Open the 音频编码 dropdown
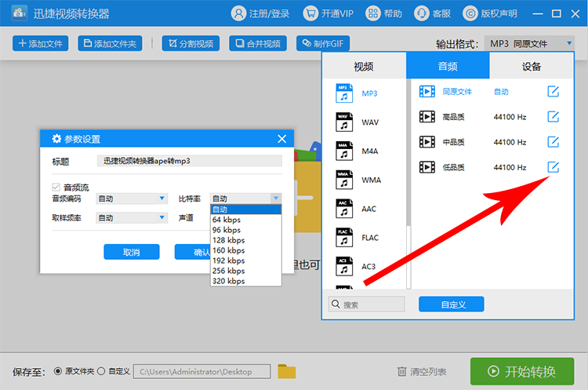This screenshot has width=588, height=390. tap(131, 199)
